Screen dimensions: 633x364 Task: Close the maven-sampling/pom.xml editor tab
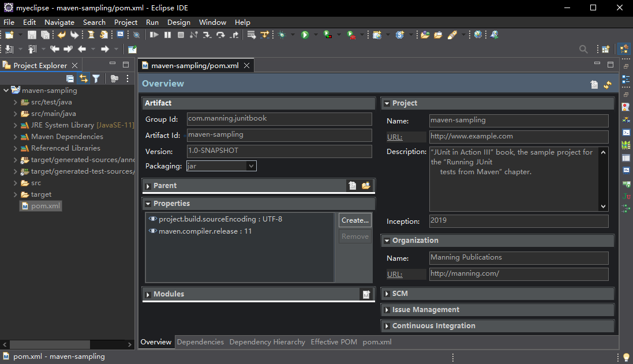coord(246,65)
